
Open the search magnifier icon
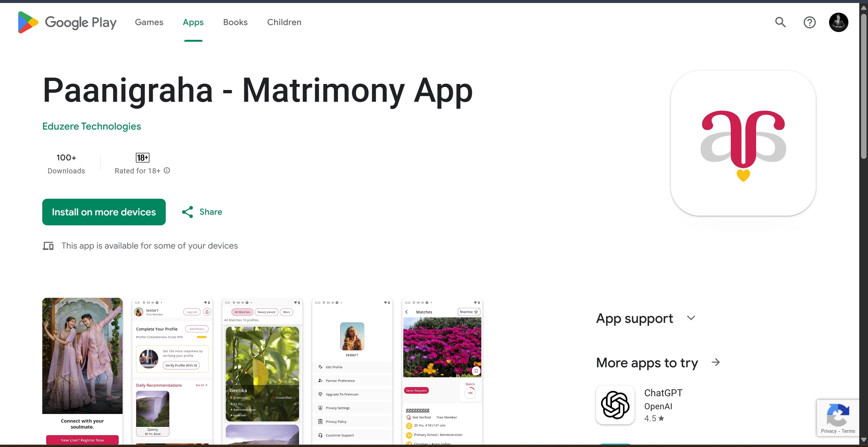click(x=780, y=22)
